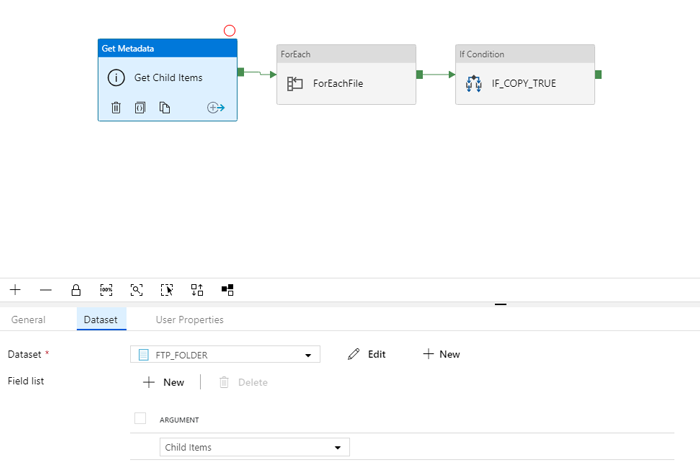
Task: Click the green output port of Get Metadata
Action: [x=241, y=72]
